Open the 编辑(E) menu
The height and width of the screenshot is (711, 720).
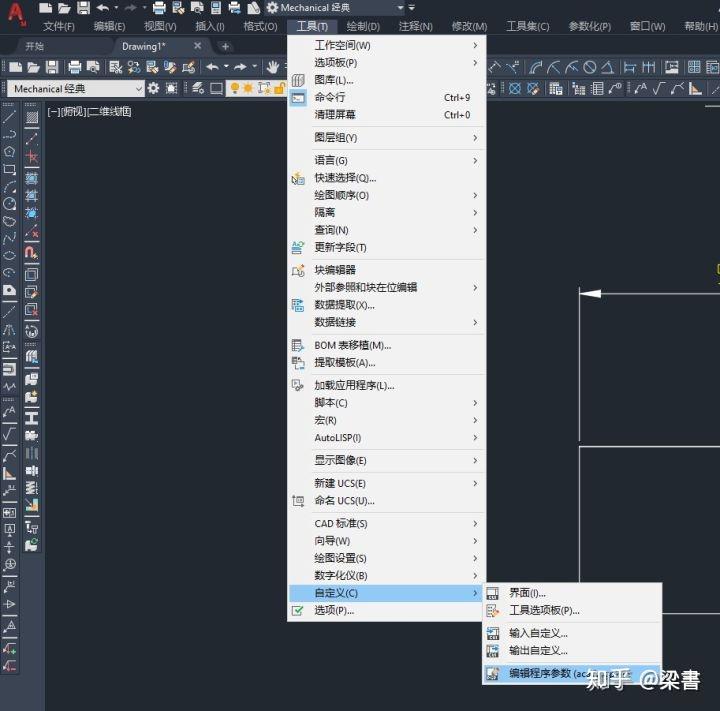click(109, 26)
